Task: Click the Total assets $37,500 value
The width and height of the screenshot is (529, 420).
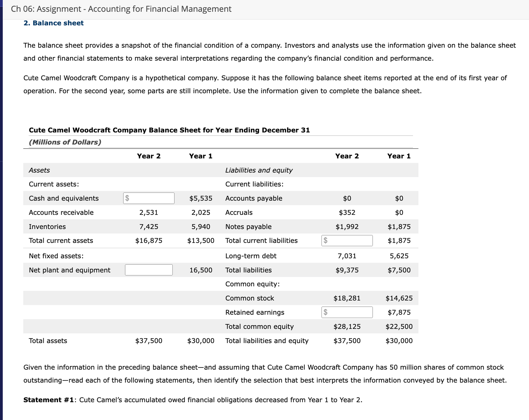Action: point(149,340)
